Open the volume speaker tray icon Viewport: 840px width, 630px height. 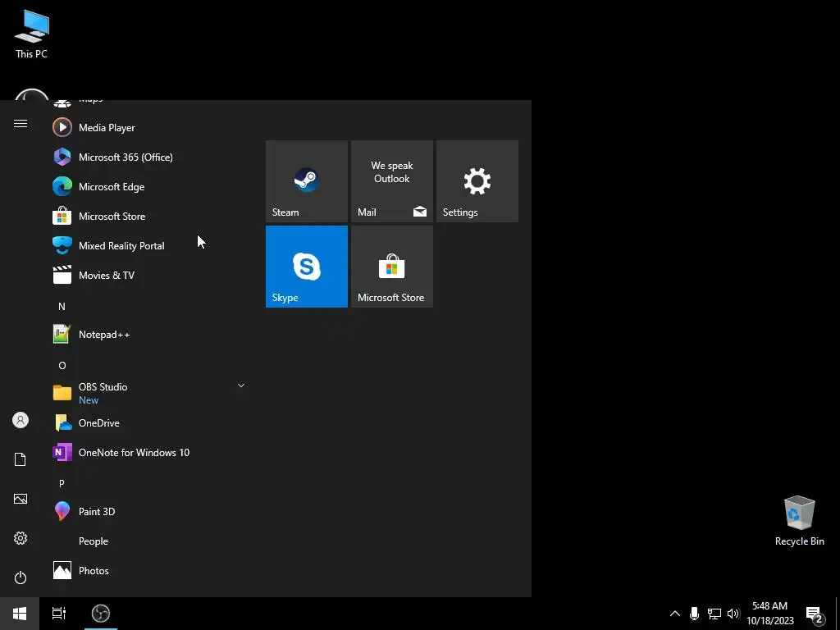point(733,614)
